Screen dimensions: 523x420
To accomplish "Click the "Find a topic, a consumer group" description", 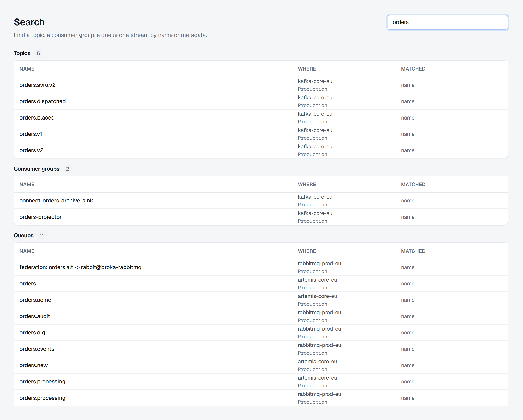I will [x=110, y=35].
